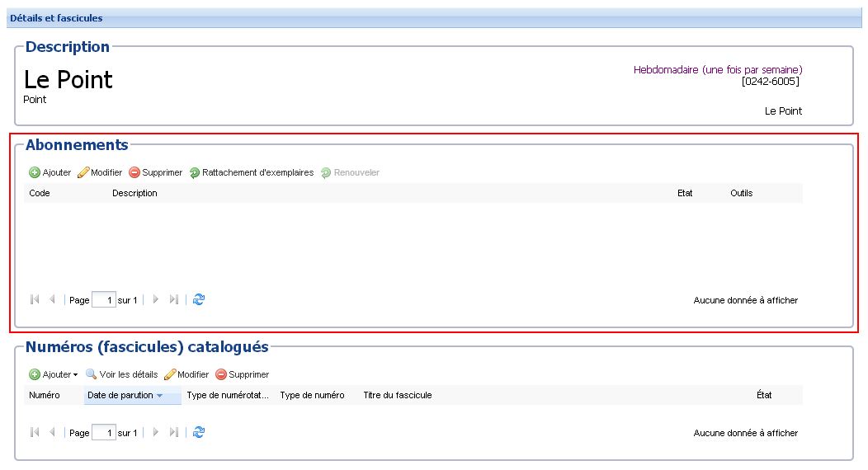Go to previous page in Abonnements pager
The image size is (868, 470).
(52, 299)
